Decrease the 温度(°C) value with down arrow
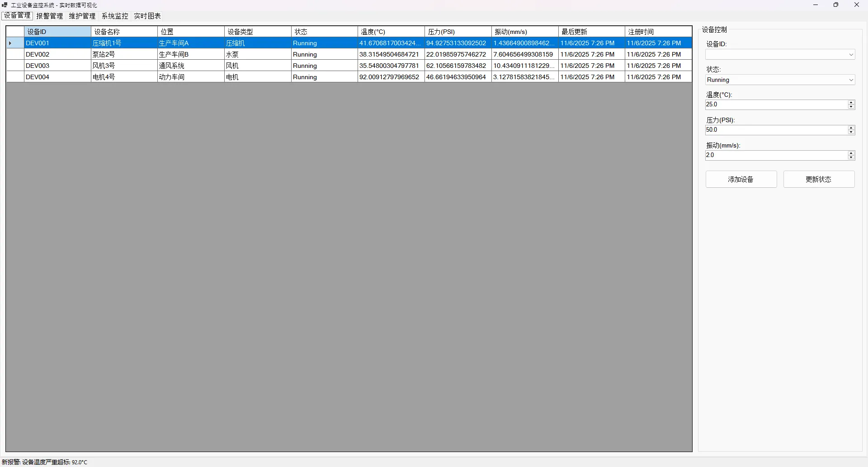The width and height of the screenshot is (868, 467). pyautogui.click(x=851, y=107)
